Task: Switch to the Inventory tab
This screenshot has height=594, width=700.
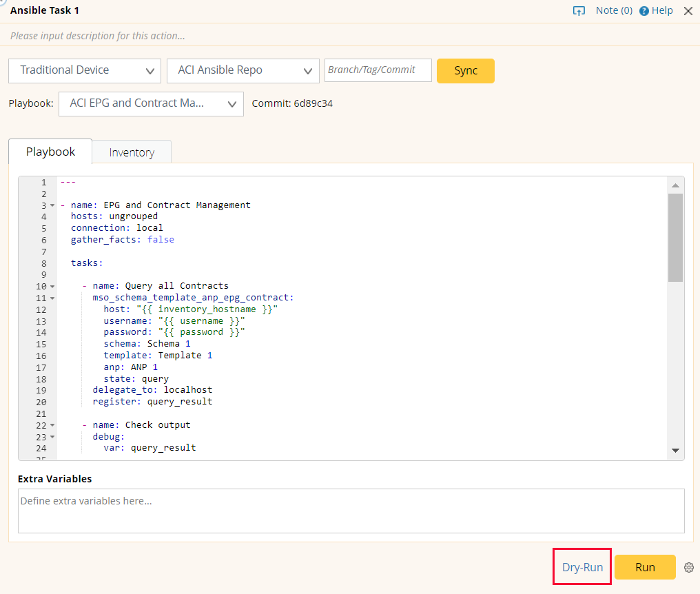Action: tap(131, 152)
